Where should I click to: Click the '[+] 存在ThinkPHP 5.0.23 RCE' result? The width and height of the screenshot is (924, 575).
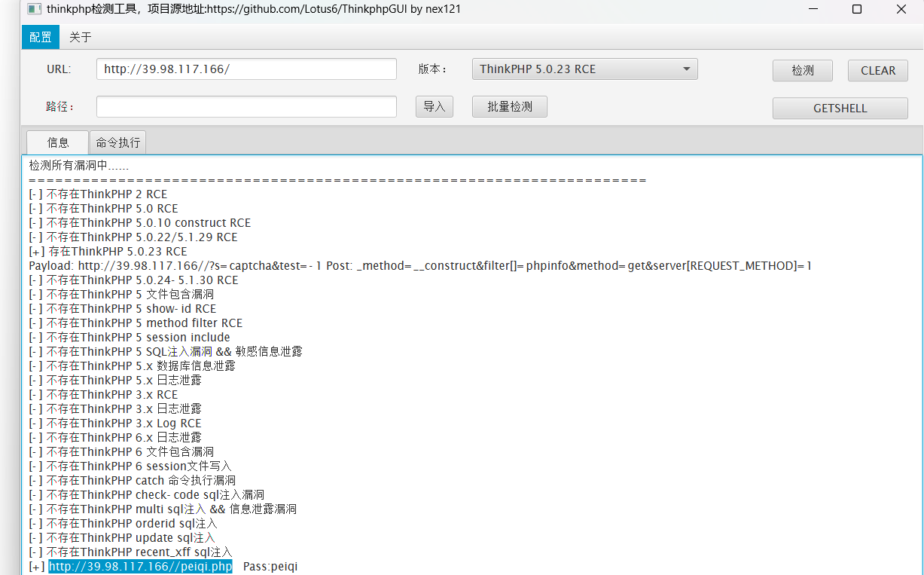tap(108, 252)
